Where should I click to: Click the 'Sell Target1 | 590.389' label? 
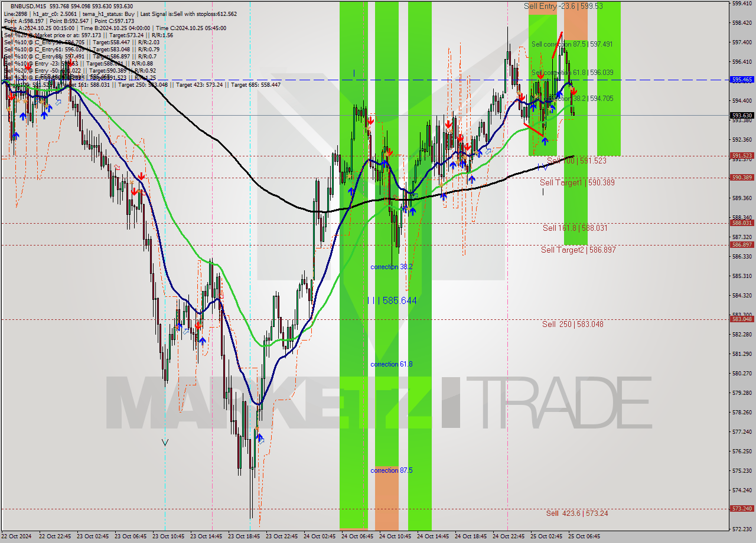[x=577, y=183]
